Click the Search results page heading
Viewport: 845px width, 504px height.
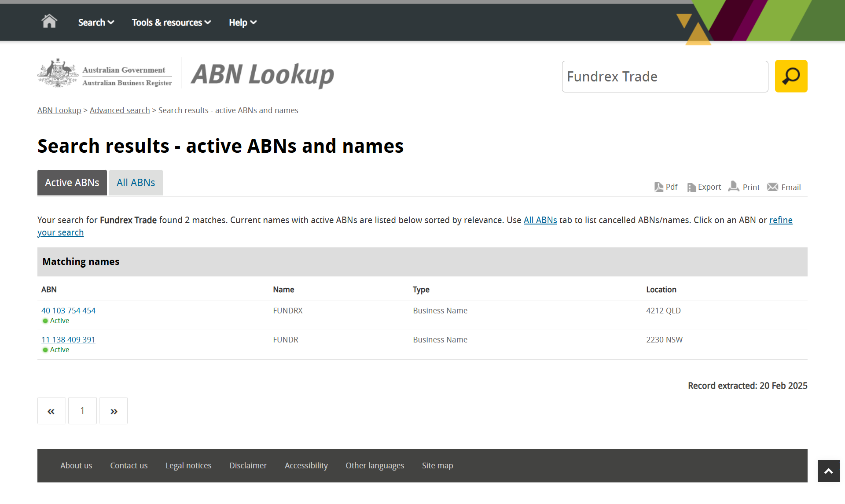point(220,146)
